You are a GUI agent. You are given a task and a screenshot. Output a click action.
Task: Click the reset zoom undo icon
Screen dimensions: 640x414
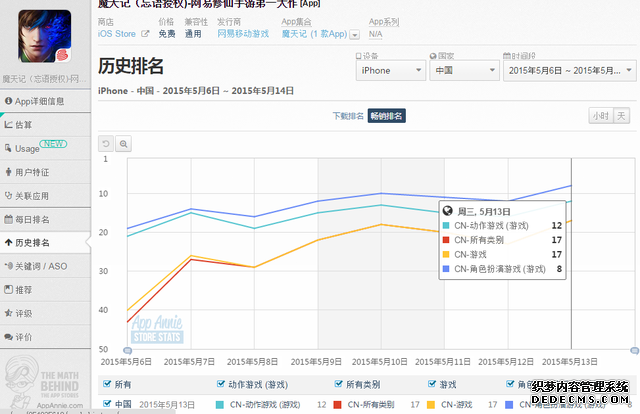click(106, 144)
